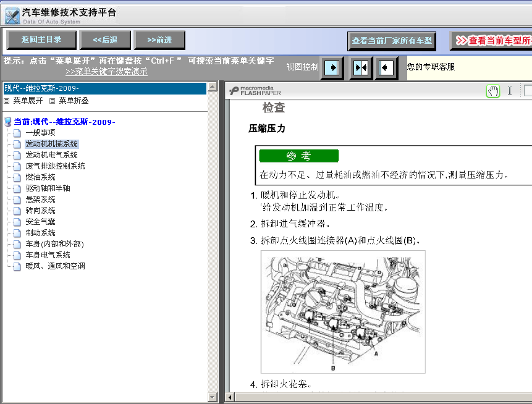
Task: Go forward with the >>前进 button
Action: [x=159, y=40]
